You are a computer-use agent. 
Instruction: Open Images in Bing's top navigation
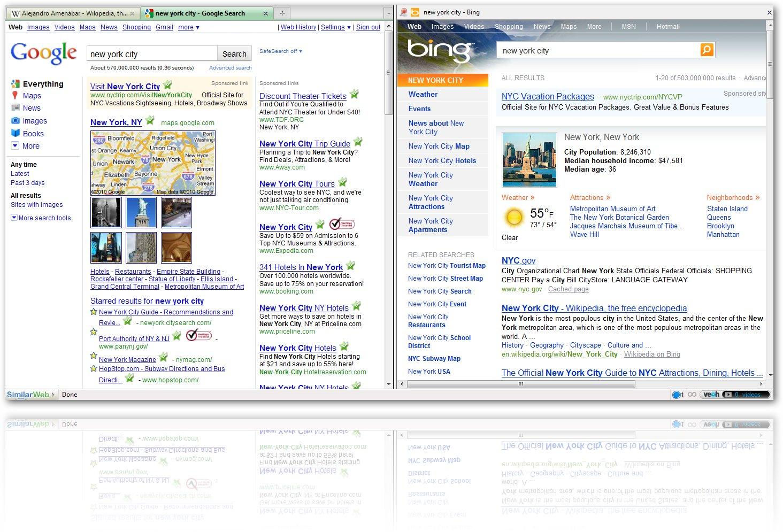tap(442, 27)
